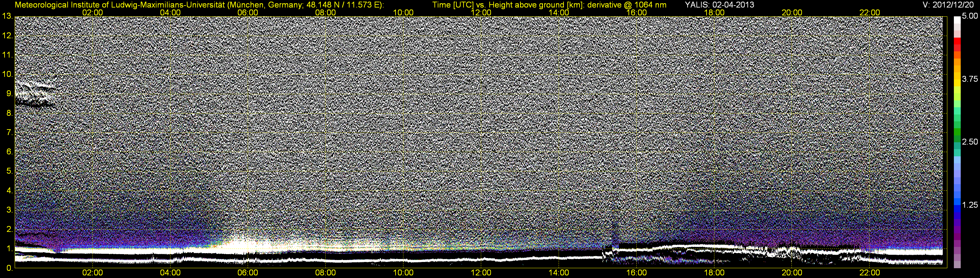Viewport: 980px width, 278px height.
Task: Click the cloud signature near 9 km height
Action: (35, 94)
